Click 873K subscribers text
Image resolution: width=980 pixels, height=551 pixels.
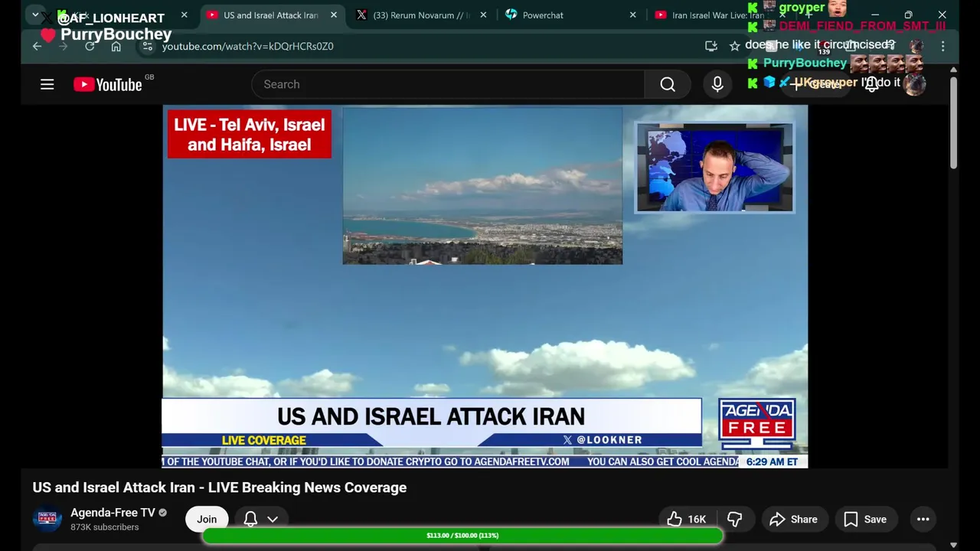pos(105,527)
